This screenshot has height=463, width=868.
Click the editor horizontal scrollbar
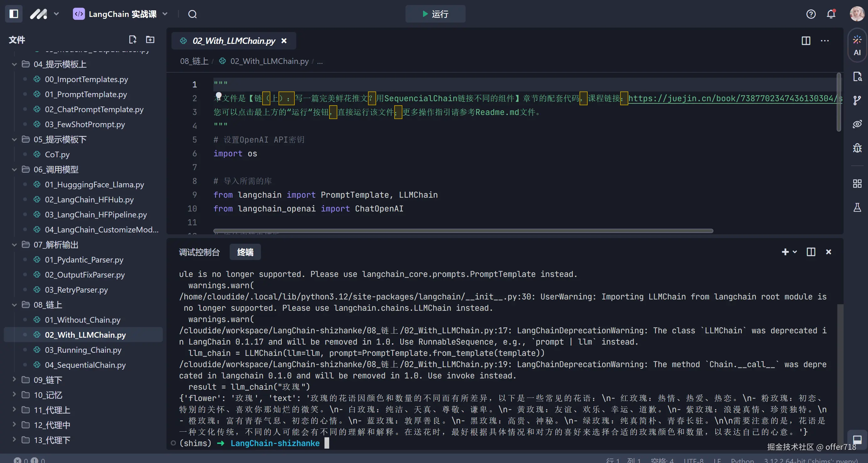coord(463,231)
